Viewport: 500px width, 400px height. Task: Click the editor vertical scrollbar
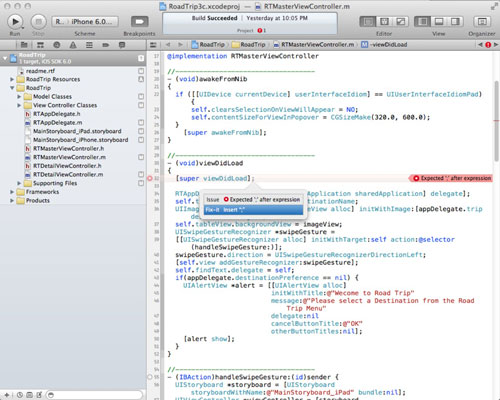click(x=496, y=122)
